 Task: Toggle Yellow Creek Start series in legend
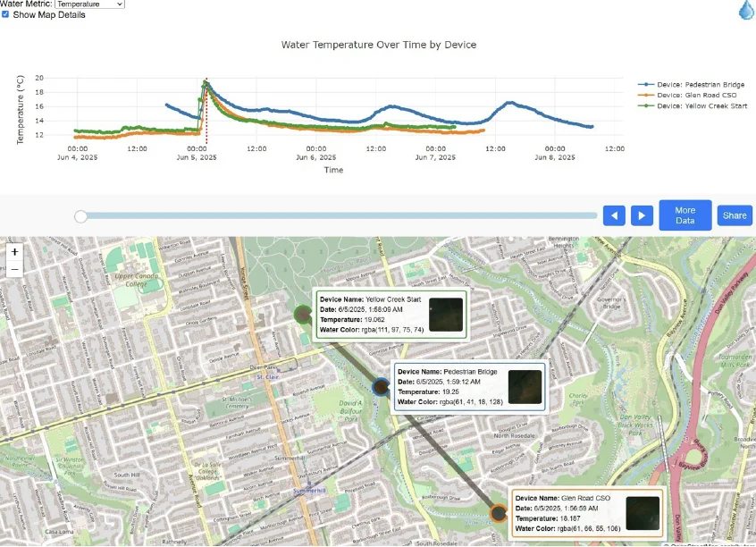pyautogui.click(x=699, y=105)
